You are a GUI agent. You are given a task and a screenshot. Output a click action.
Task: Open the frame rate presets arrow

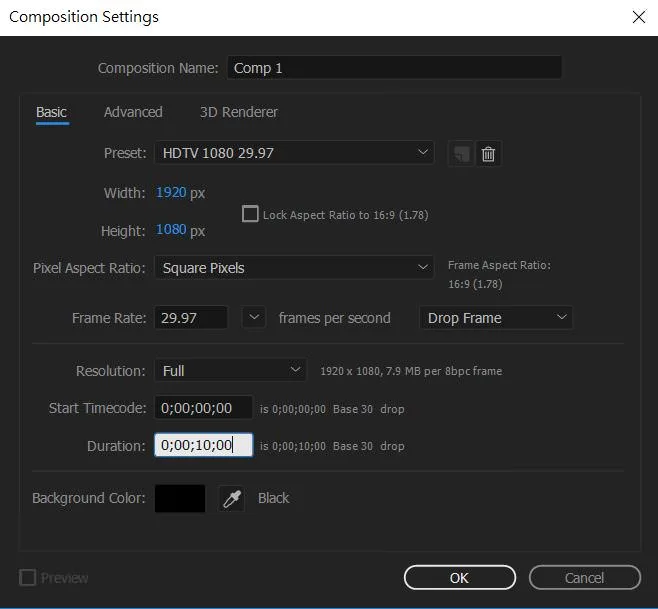pyautogui.click(x=253, y=317)
